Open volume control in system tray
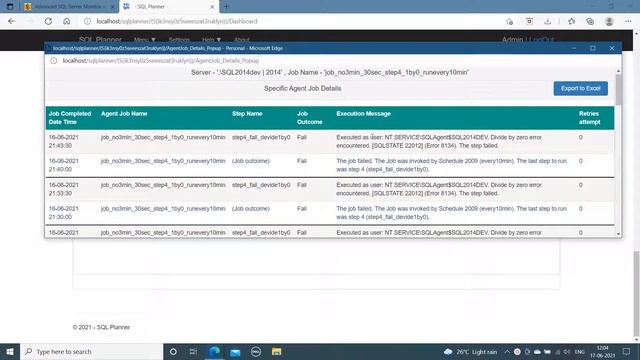The width and height of the screenshot is (640, 360). (567, 351)
